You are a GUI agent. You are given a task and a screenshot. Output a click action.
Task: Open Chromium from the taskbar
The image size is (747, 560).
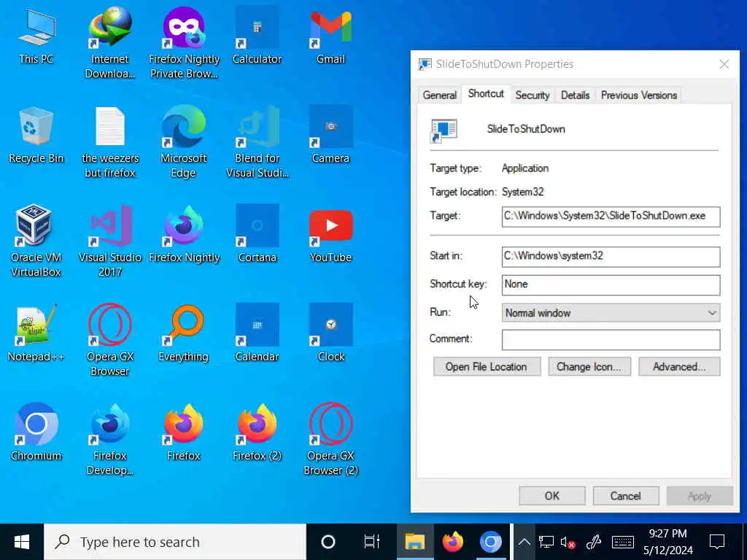coord(491,542)
